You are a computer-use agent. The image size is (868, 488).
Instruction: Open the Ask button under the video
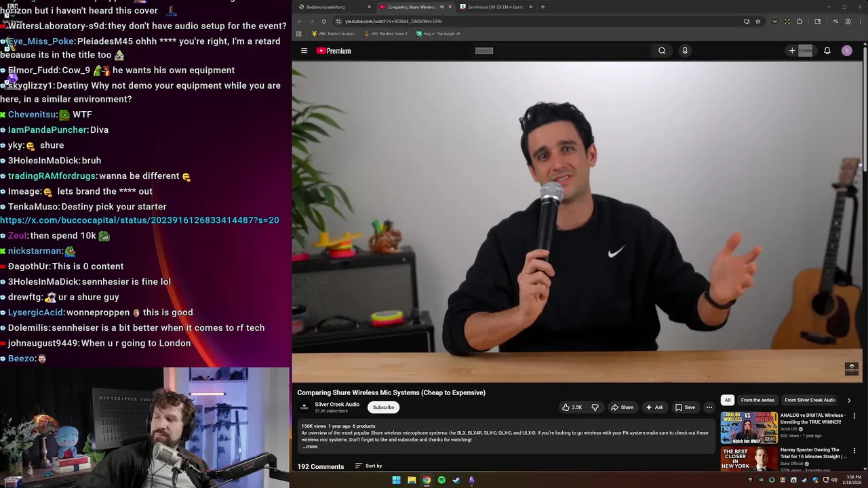[x=654, y=407]
